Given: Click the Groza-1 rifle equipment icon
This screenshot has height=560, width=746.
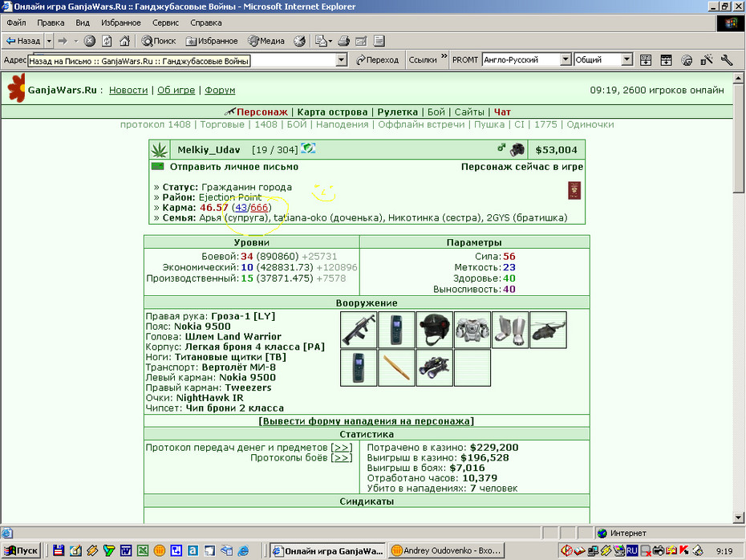Looking at the screenshot, I should (x=359, y=330).
